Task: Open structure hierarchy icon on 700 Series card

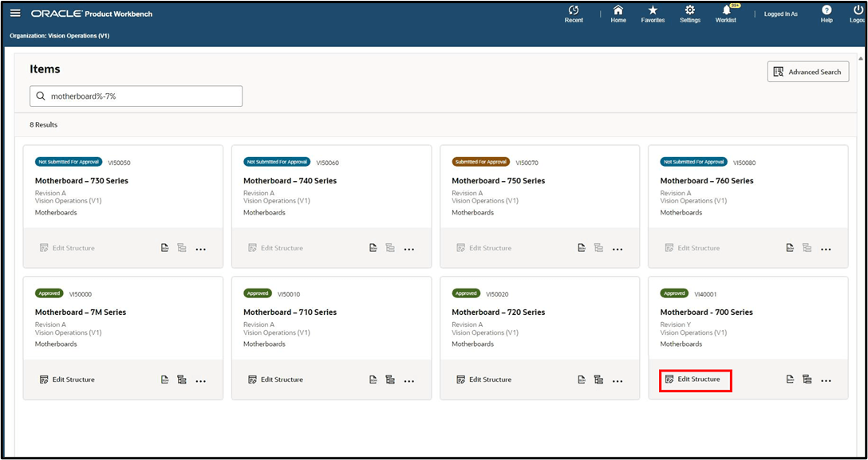Action: coord(807,379)
